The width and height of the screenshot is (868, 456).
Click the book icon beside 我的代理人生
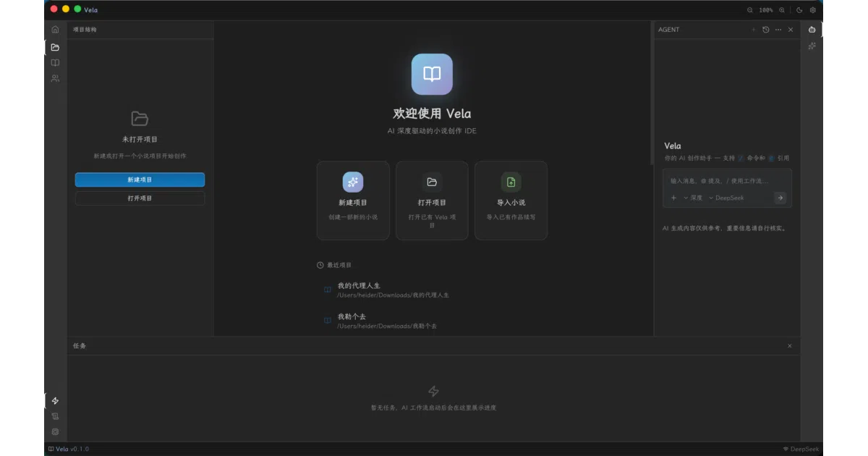click(328, 290)
